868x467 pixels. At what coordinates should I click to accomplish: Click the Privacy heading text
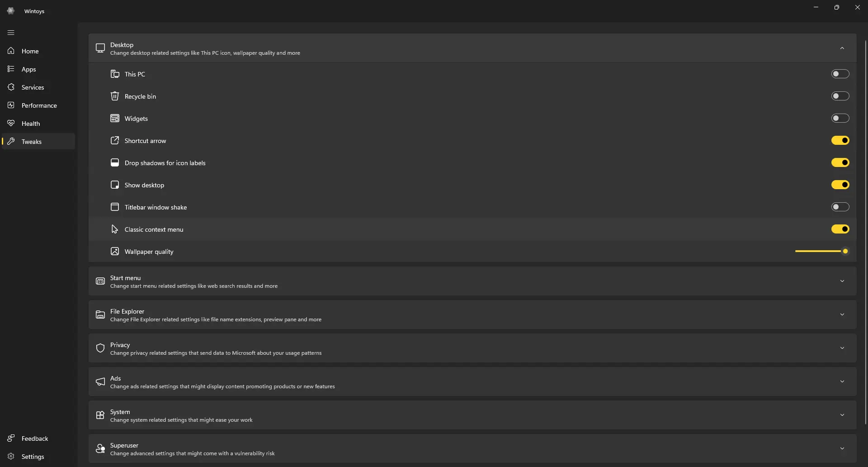(120, 345)
